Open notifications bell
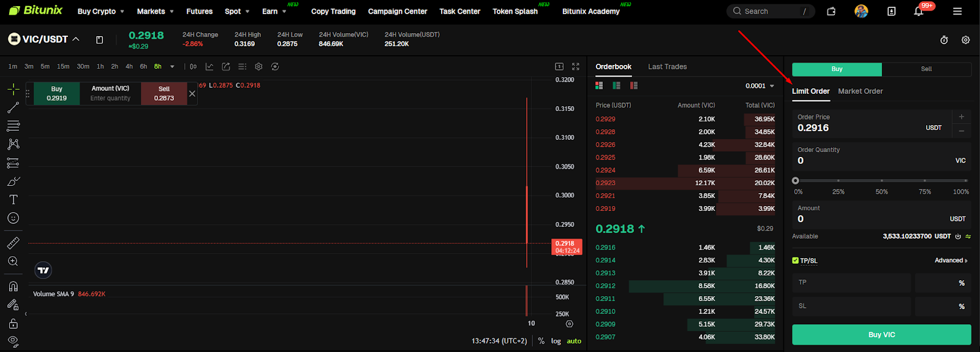This screenshot has height=352, width=980. tap(919, 11)
